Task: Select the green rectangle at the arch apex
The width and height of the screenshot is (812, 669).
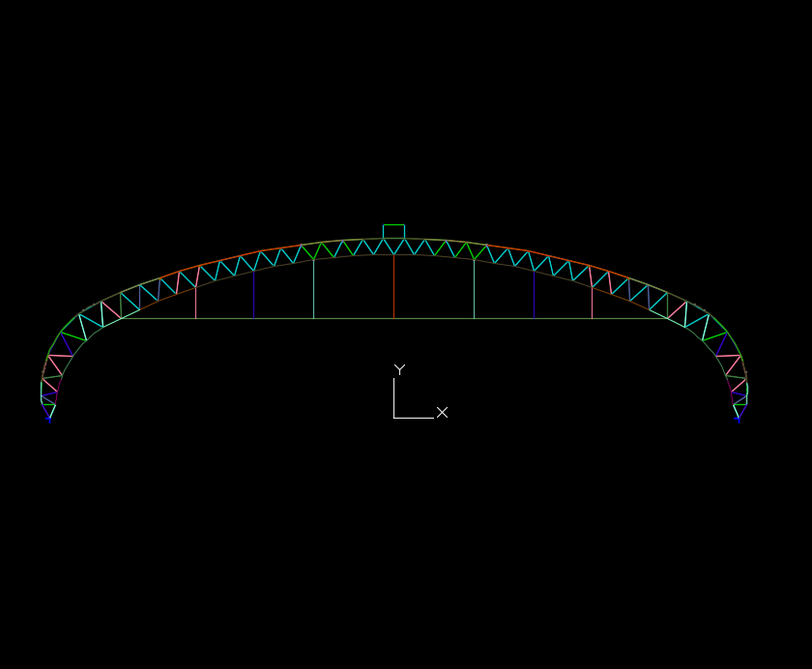Action: (x=393, y=231)
